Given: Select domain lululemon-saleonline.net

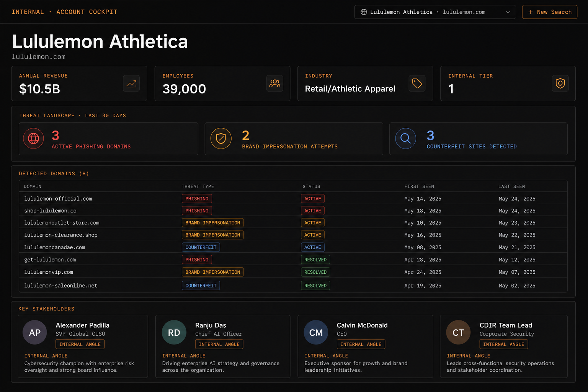Looking at the screenshot, I should coord(61,286).
